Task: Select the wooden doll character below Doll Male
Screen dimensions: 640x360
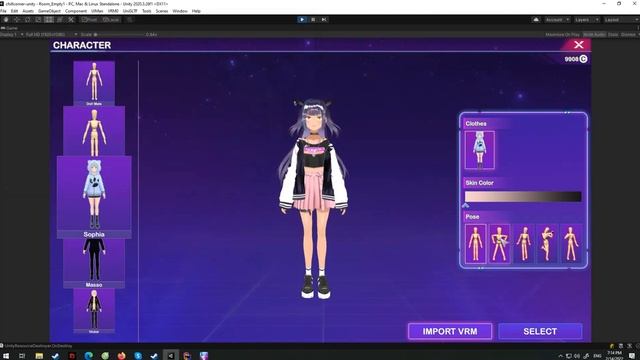Action: click(94, 131)
